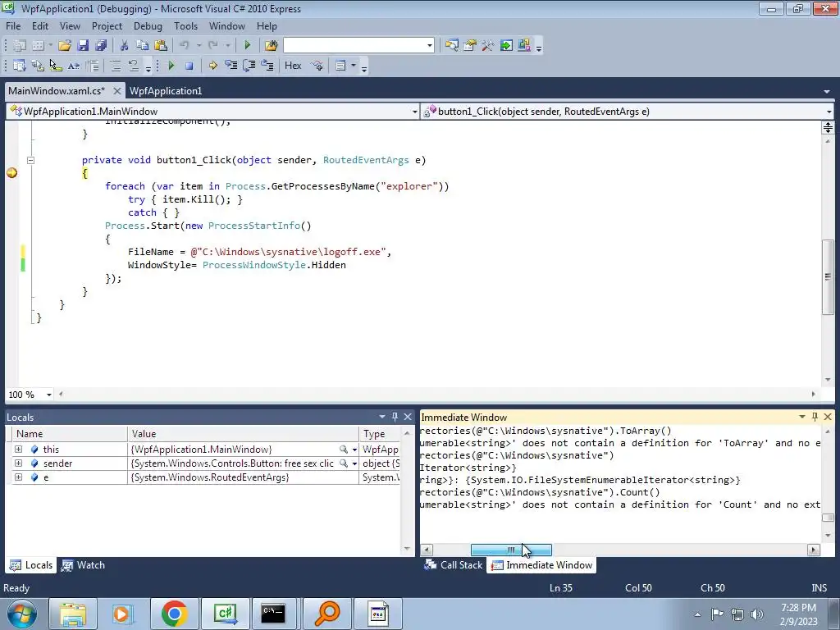Click the Complete Word text editor icon
Image resolution: width=840 pixels, height=630 pixels.
[73, 66]
